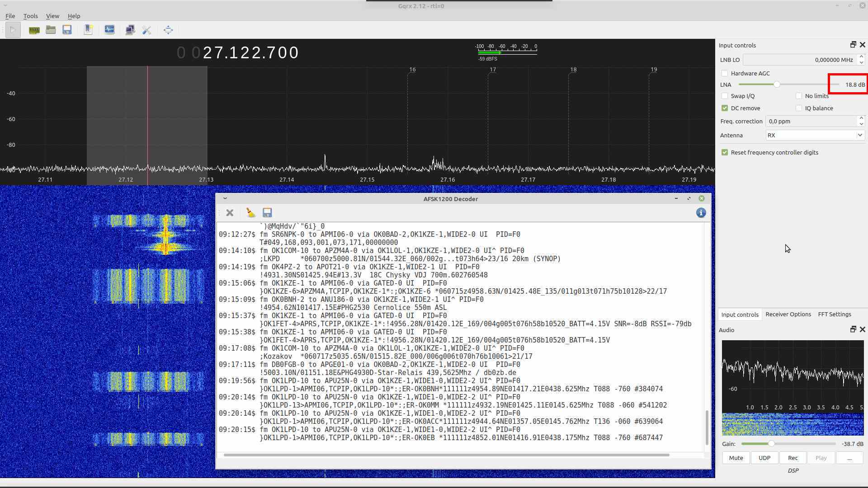Clear AFSK1200 decoder text with broom icon
The height and width of the screenshot is (488, 868).
pos(250,213)
